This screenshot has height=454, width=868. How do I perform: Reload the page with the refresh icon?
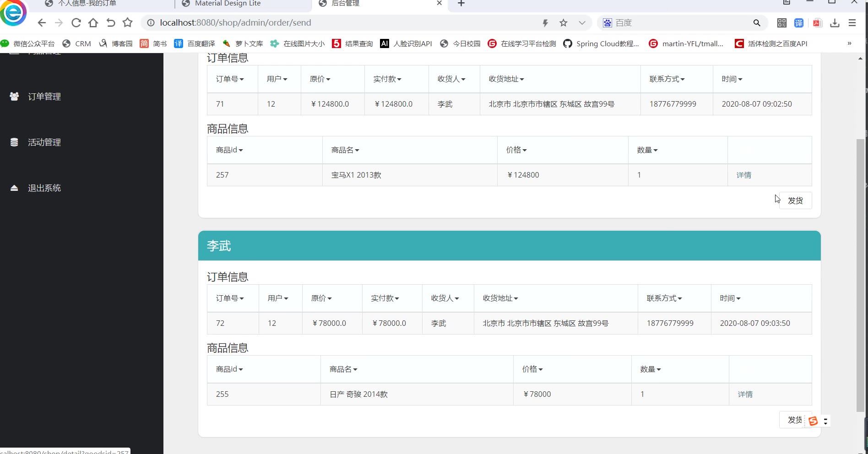[x=76, y=22]
